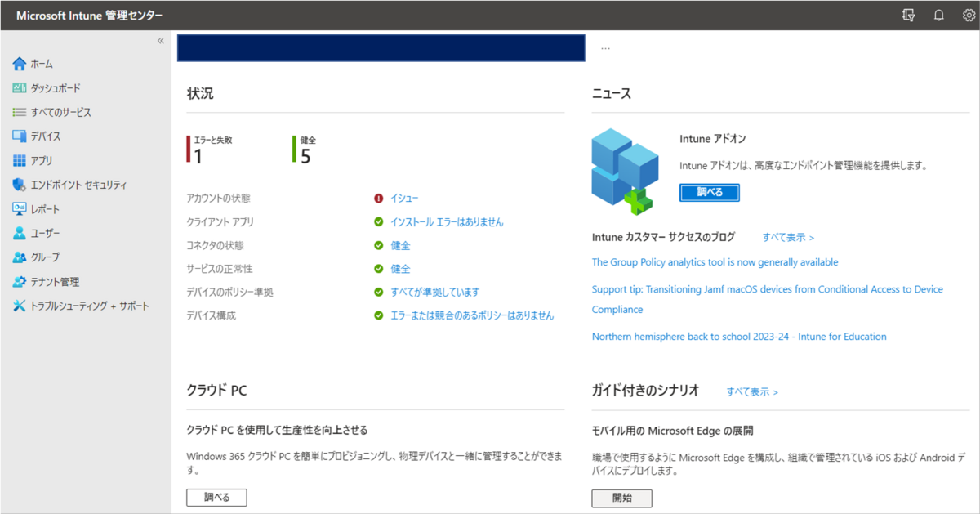Screen dimensions: 980x514
Task: Open the エラーまたは競合のあるポリシーはありません link
Action: [472, 315]
